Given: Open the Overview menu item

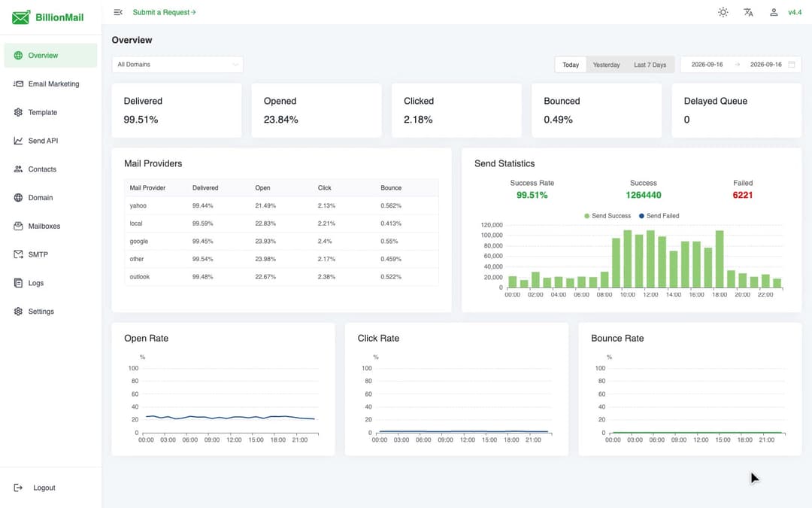Looking at the screenshot, I should (51, 56).
